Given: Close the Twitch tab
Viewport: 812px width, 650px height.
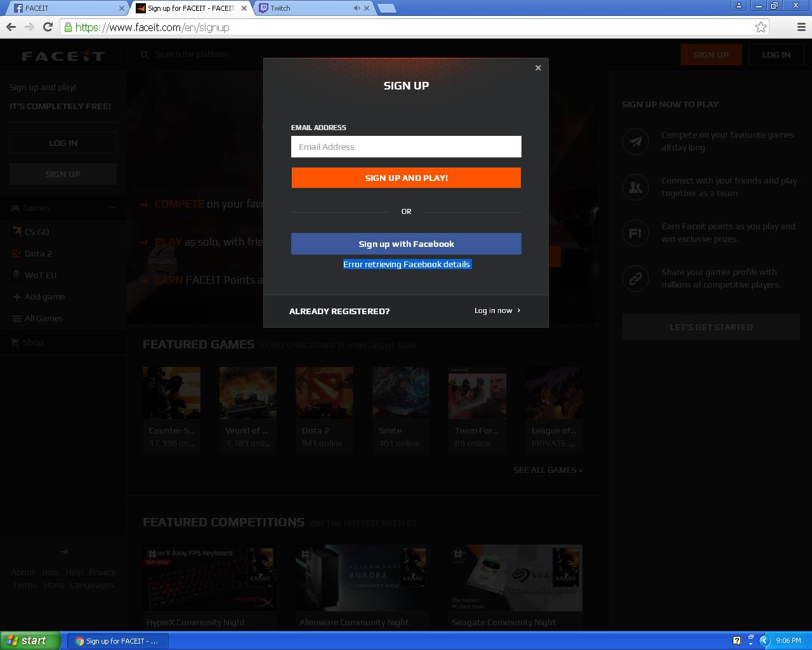Looking at the screenshot, I should point(367,8).
